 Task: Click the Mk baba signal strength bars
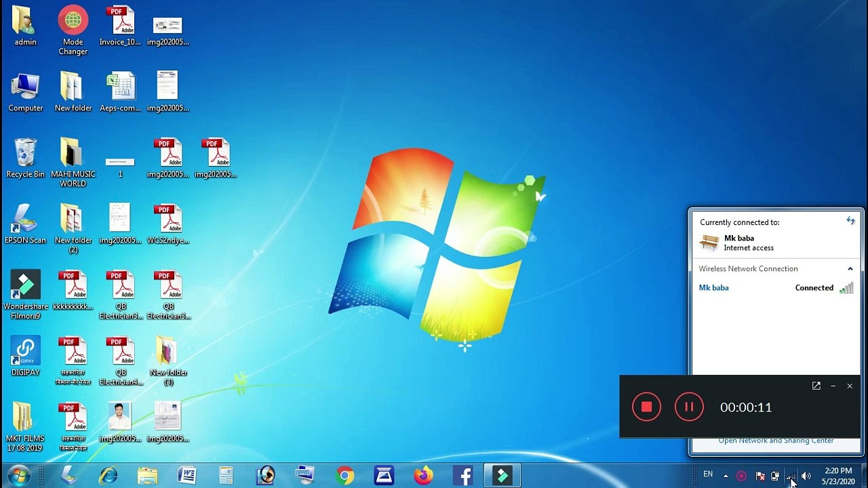846,288
